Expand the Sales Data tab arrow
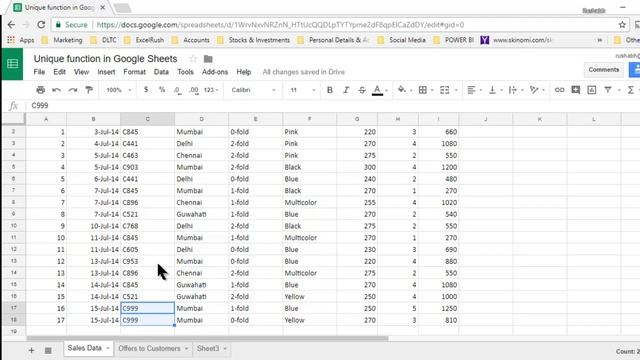 108,349
